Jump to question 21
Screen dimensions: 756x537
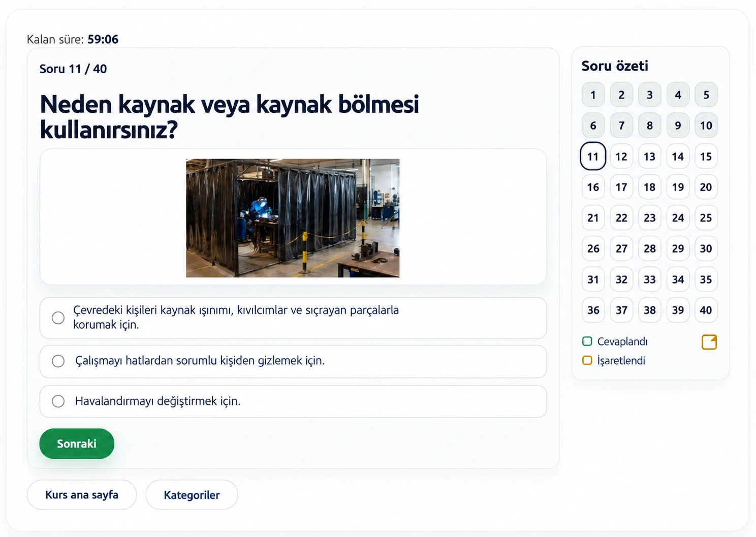click(593, 218)
